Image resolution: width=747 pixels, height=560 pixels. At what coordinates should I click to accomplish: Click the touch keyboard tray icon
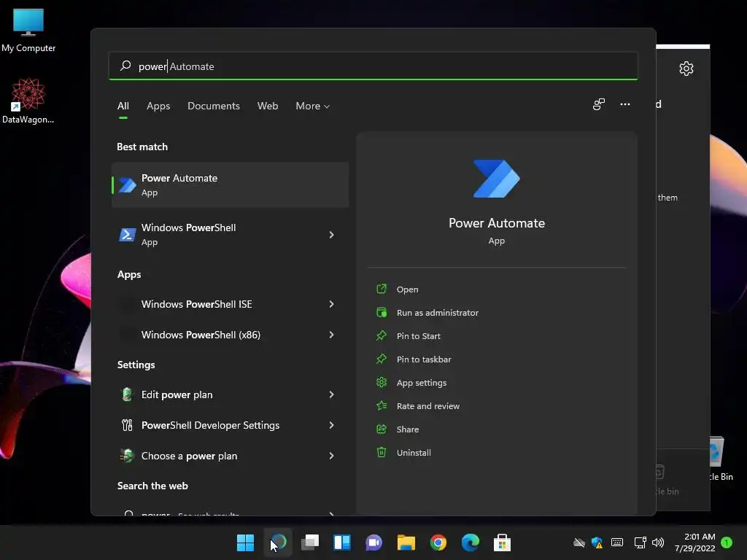[x=617, y=542]
